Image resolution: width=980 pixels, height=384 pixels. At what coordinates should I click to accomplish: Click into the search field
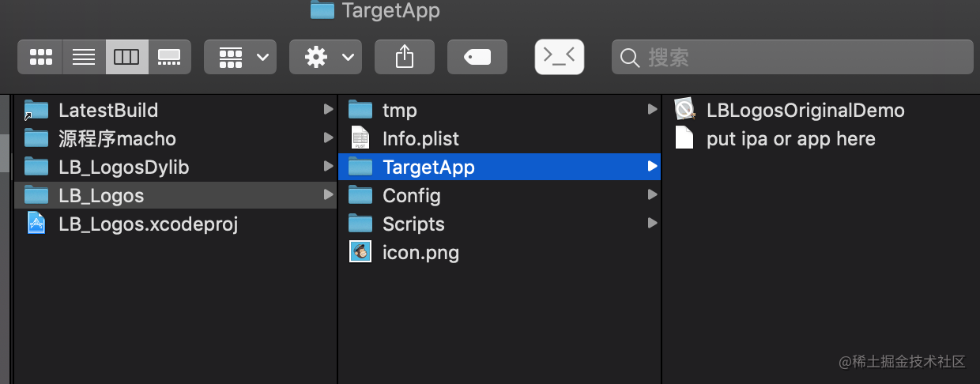pyautogui.click(x=793, y=57)
